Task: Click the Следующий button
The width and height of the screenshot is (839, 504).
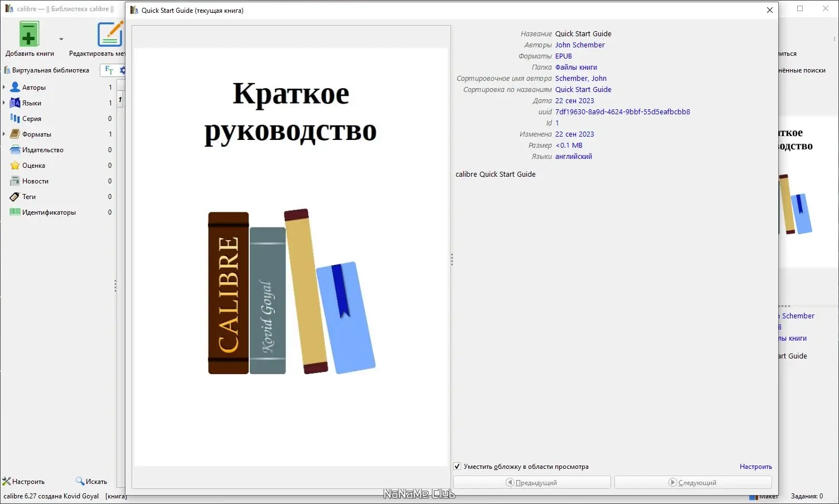Action: 693,482
